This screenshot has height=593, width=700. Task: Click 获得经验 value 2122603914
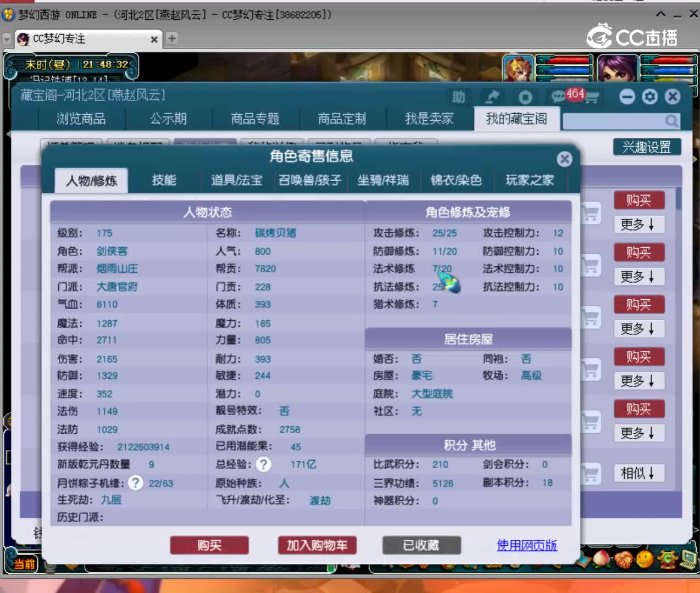coord(143,447)
